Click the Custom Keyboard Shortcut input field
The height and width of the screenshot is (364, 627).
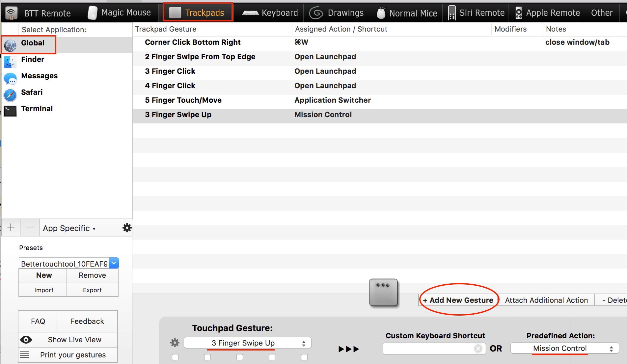point(431,349)
